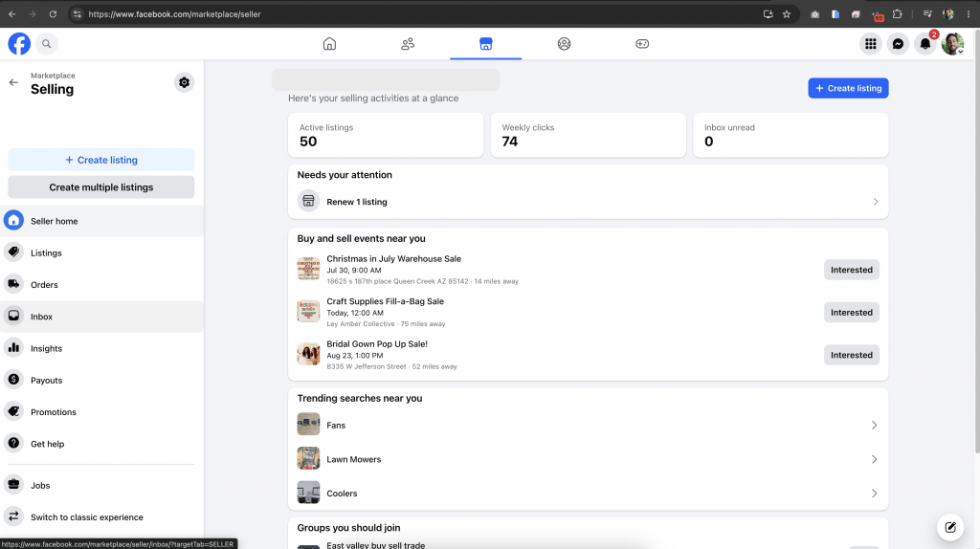
Task: Click the browser address bar URL
Action: (174, 13)
